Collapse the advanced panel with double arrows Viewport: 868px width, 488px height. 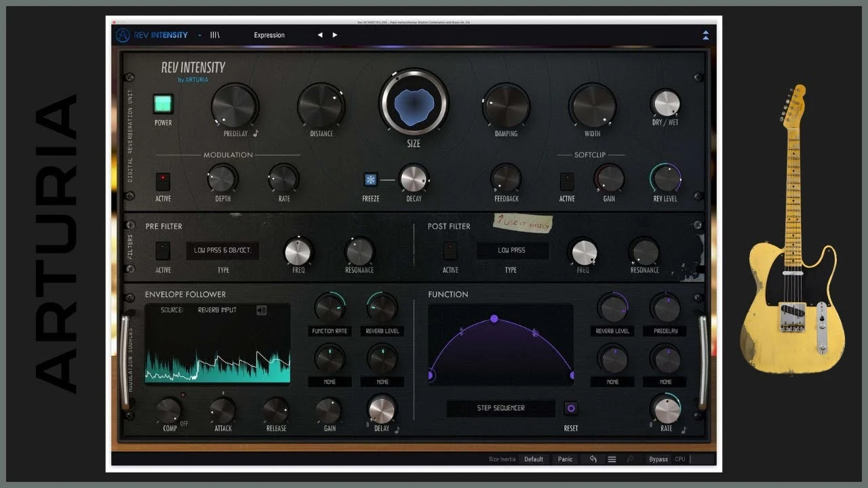pos(705,35)
